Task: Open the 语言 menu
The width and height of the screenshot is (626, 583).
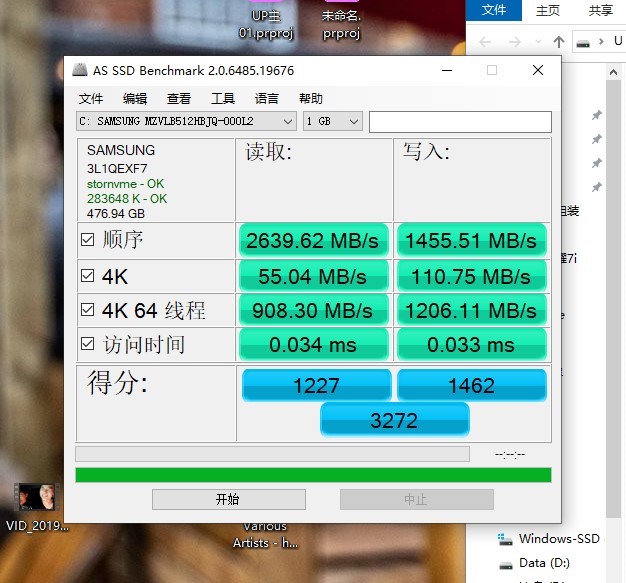Action: coord(267,99)
